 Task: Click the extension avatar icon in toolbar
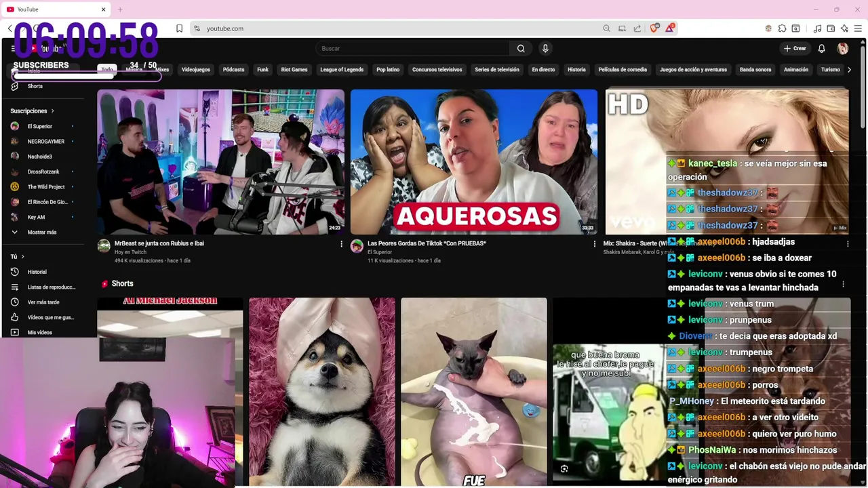(x=768, y=28)
